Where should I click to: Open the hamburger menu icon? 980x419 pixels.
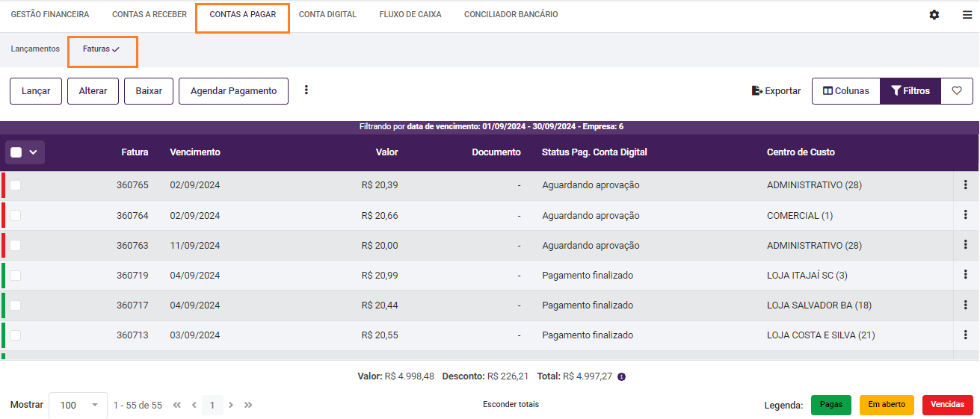coord(967,15)
